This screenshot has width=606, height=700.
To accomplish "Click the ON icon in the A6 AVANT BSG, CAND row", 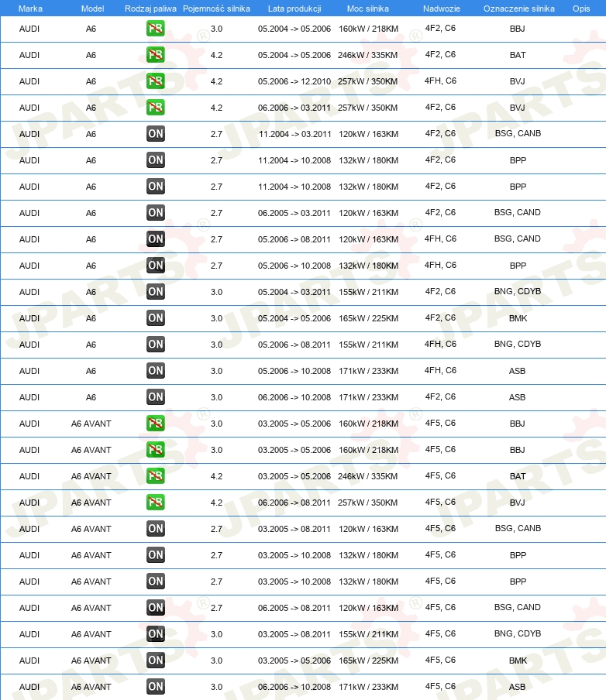I will coord(156,608).
